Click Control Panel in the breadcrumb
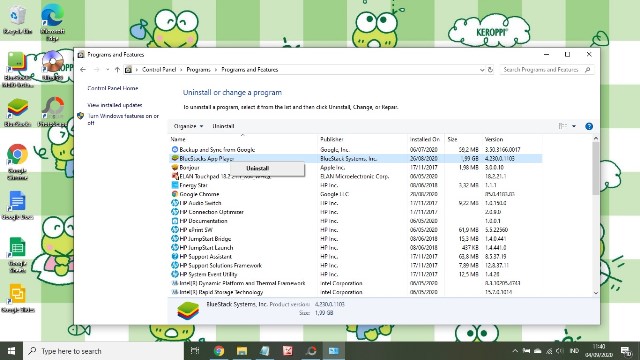This screenshot has width=640, height=360. point(159,70)
